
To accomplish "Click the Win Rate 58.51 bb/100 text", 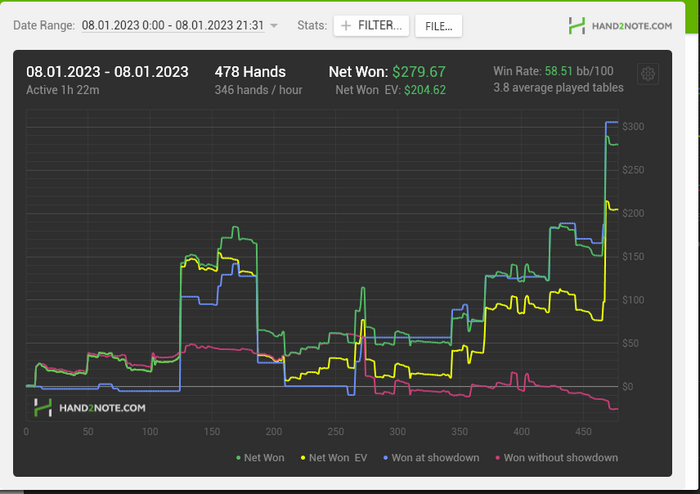I will tap(553, 71).
